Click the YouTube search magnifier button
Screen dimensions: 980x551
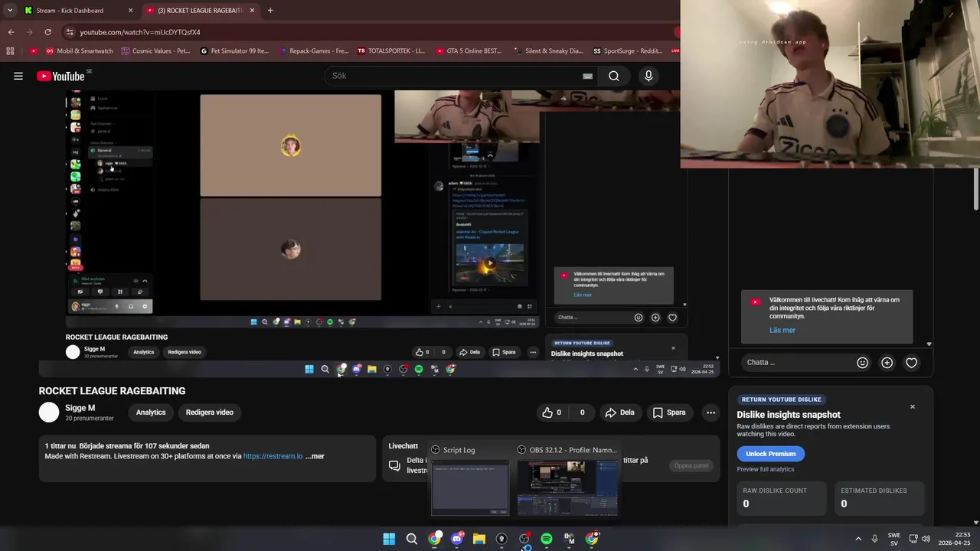tap(614, 76)
